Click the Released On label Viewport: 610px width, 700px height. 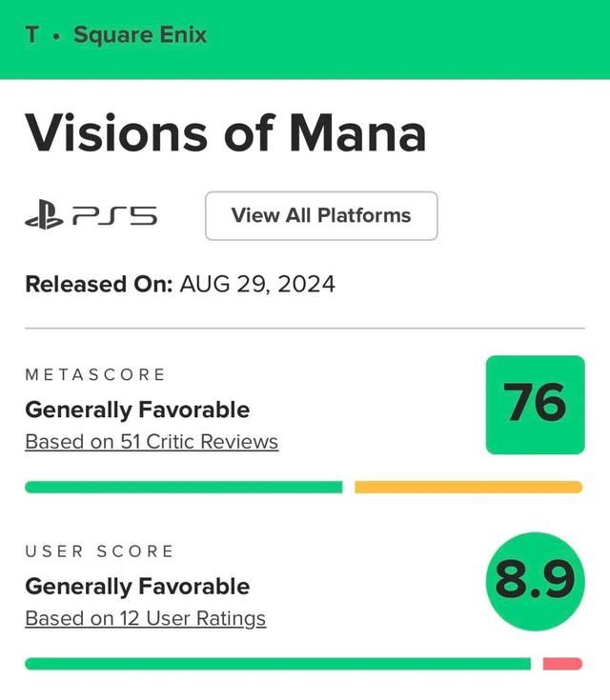98,284
